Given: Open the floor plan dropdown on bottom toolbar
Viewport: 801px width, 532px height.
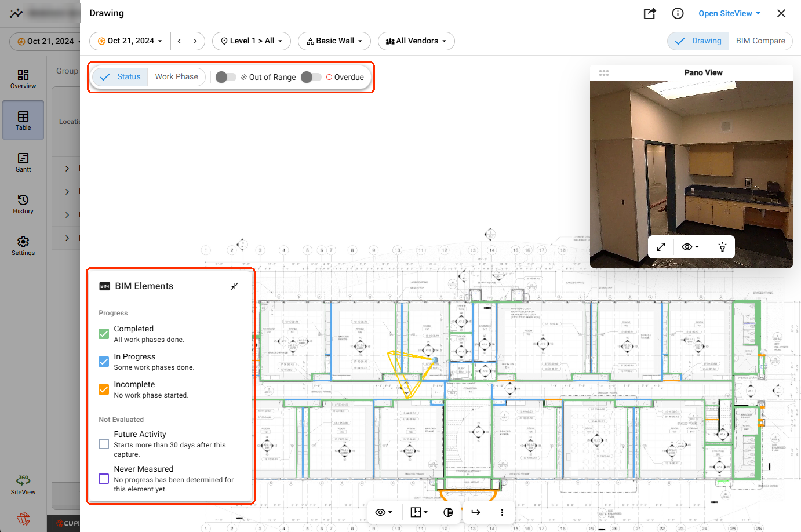Looking at the screenshot, I should click(x=419, y=512).
